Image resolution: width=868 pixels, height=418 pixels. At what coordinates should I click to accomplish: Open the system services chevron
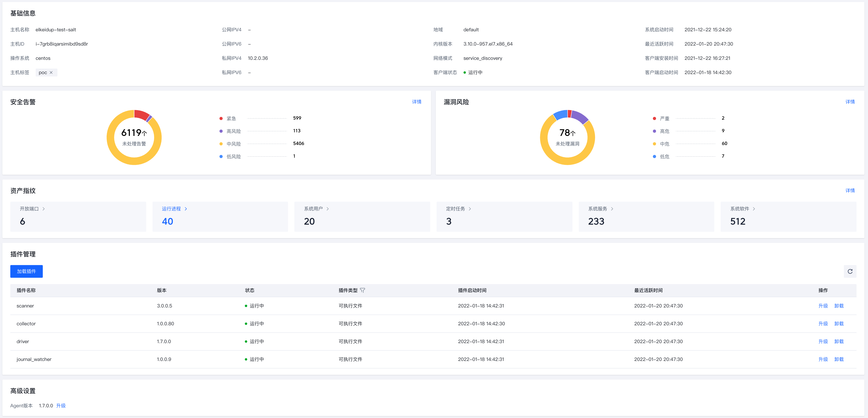[612, 209]
